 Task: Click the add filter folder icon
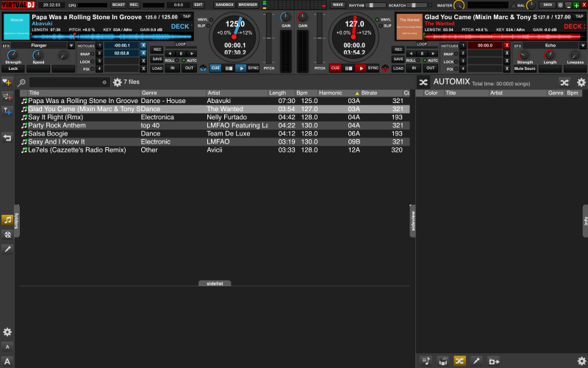coord(7,111)
